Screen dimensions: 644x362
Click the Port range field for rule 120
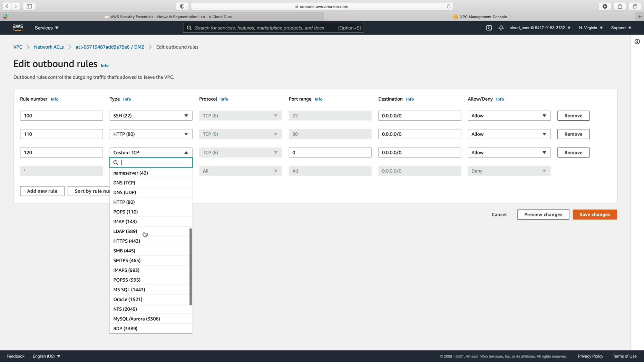pyautogui.click(x=330, y=152)
